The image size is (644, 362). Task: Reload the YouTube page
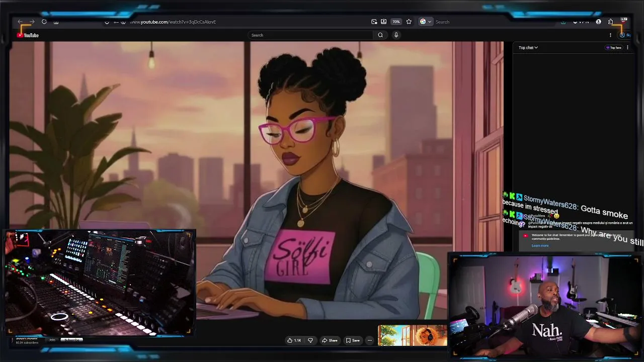44,22
